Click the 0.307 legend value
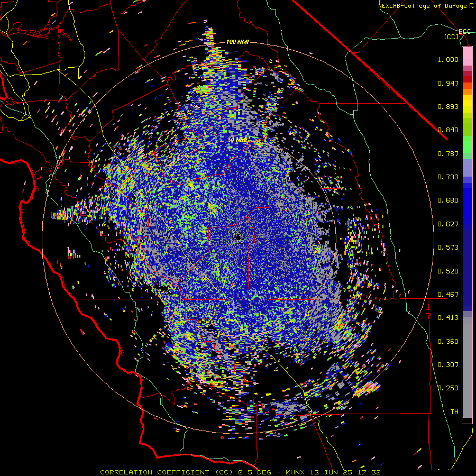Viewport: 476px width, 476px height. (448, 365)
